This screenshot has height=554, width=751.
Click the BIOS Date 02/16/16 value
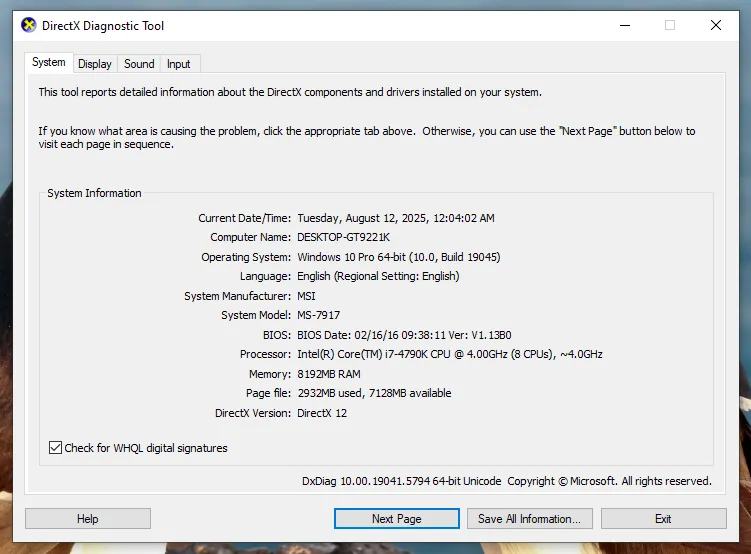[404, 335]
